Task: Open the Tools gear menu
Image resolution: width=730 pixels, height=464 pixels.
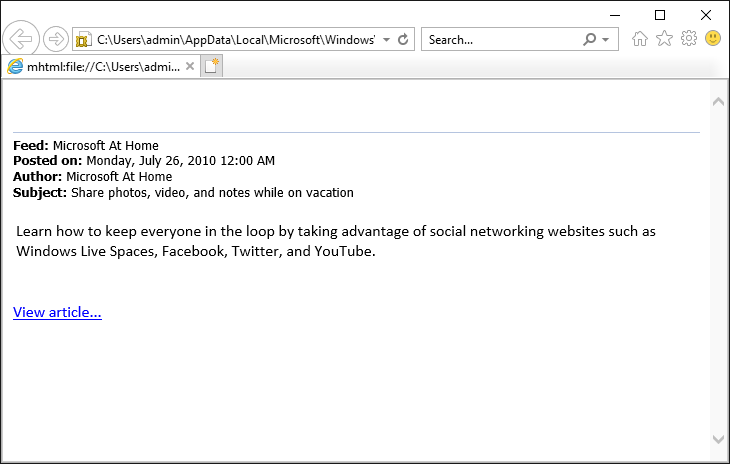Action: (x=688, y=39)
